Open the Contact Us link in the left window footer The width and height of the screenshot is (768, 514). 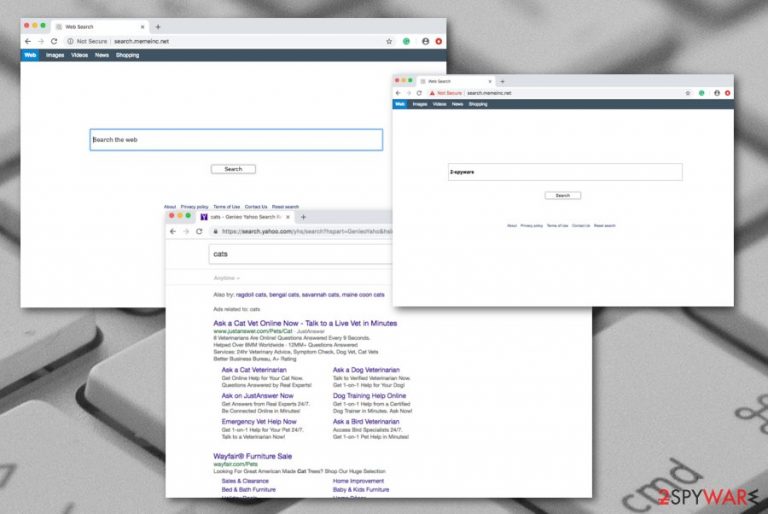tap(256, 207)
